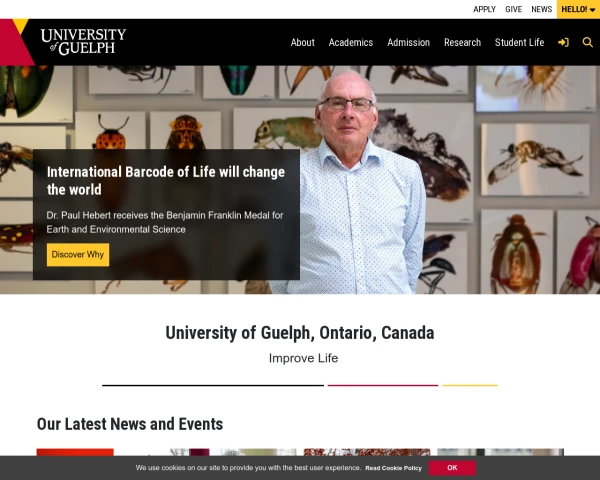This screenshot has width=600, height=480.
Task: Go to University of Guelph logo home
Action: click(x=83, y=42)
